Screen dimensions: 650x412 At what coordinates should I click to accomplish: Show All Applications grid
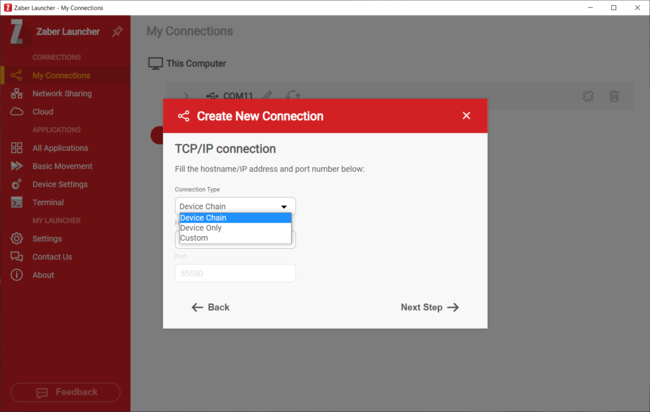(x=60, y=148)
